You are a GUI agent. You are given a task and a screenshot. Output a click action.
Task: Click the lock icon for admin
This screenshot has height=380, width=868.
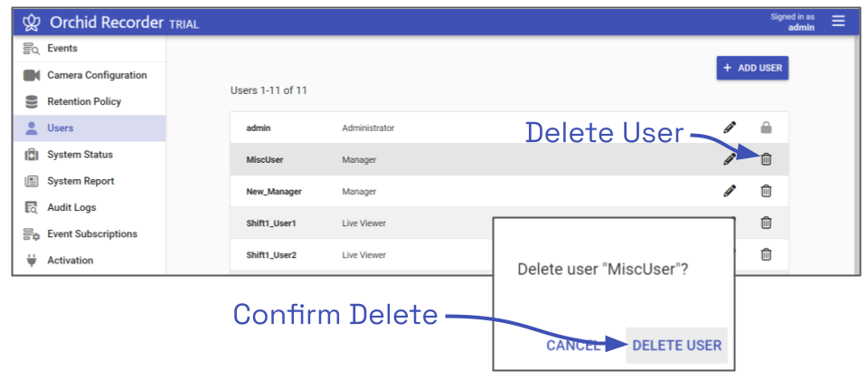[766, 128]
